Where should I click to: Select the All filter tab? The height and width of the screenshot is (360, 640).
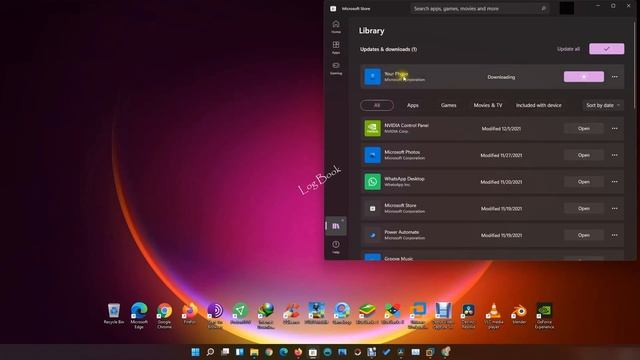tap(377, 105)
